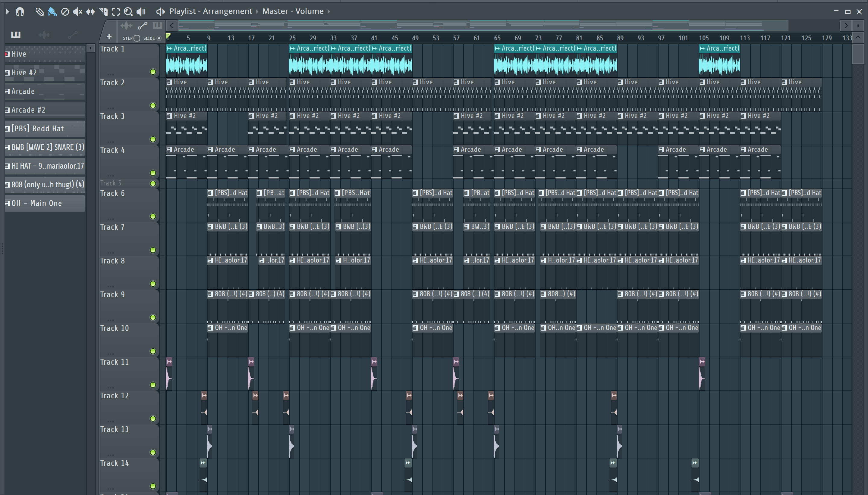Add new arrangement with plus button
This screenshot has width=868, height=495.
coord(109,36)
